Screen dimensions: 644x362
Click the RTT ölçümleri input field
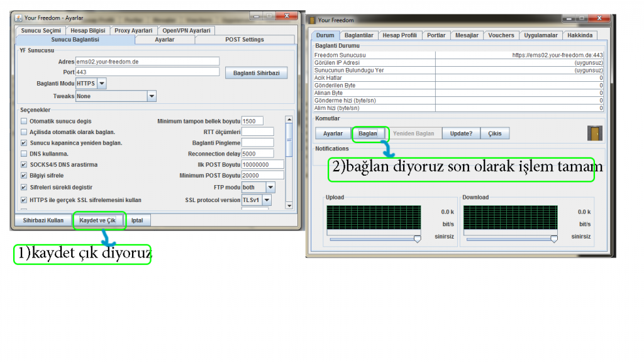click(257, 132)
